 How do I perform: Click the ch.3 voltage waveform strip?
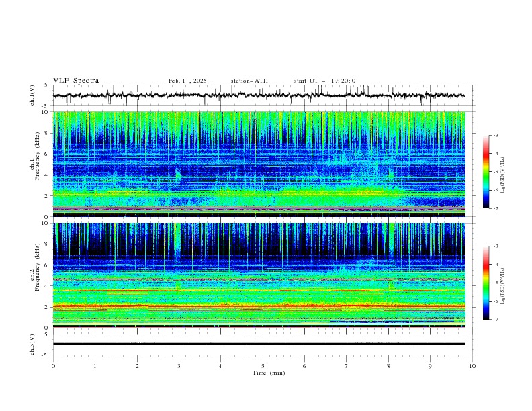pyautogui.click(x=259, y=344)
